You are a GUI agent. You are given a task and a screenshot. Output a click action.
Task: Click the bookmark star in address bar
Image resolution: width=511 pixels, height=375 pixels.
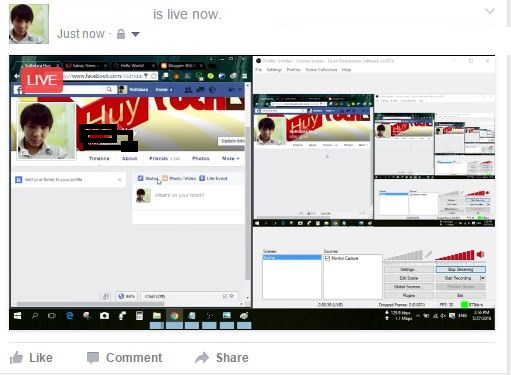click(x=154, y=76)
